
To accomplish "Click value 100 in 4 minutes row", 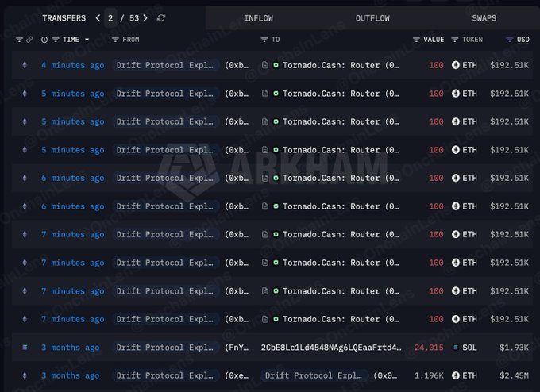I will pyautogui.click(x=436, y=65).
